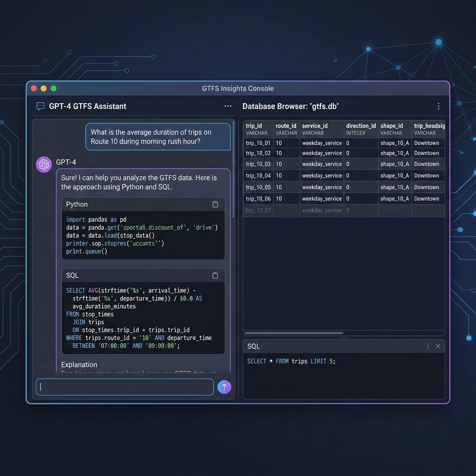Click the 'print.queue()' code line
This screenshot has height=476, width=476.
[x=86, y=251]
